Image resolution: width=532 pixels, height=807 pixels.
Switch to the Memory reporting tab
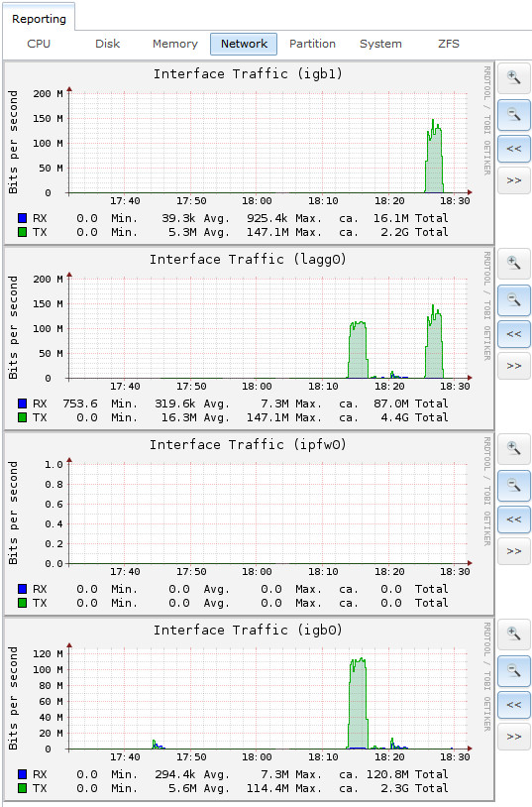point(175,44)
